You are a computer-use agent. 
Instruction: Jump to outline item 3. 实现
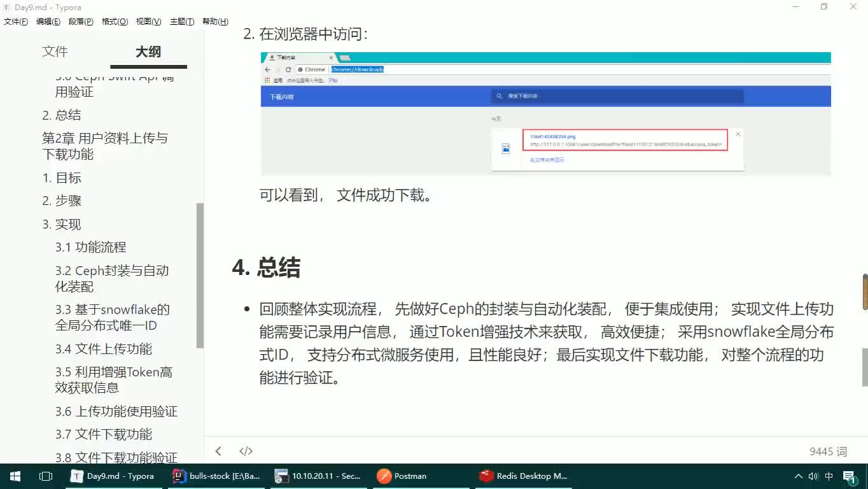point(62,224)
